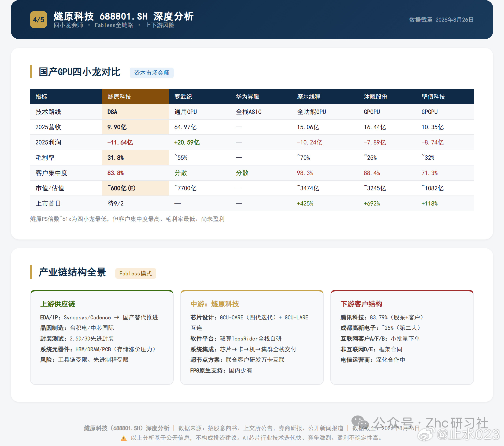Click the Fabless模式 tag
Screen dimensions: 504x446
tap(136, 273)
